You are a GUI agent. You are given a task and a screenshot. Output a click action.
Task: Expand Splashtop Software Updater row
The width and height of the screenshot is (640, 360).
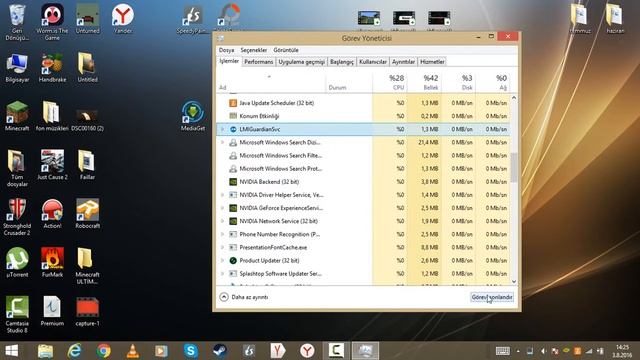pyautogui.click(x=222, y=273)
